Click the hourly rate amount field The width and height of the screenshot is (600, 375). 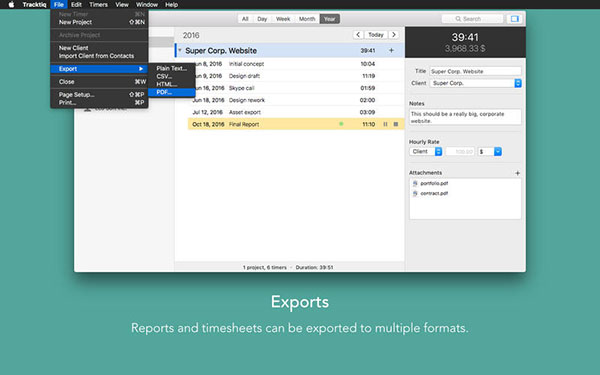pos(460,152)
